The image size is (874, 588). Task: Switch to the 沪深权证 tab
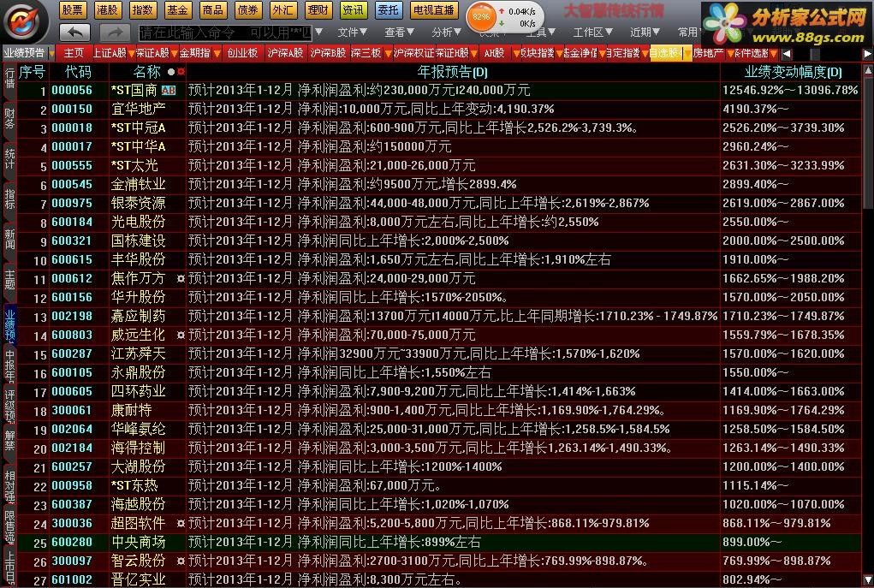pos(413,53)
